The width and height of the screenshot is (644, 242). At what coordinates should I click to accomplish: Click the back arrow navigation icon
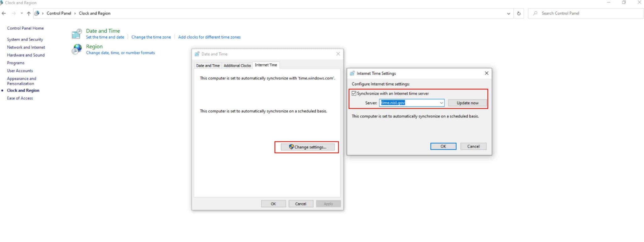pos(4,13)
